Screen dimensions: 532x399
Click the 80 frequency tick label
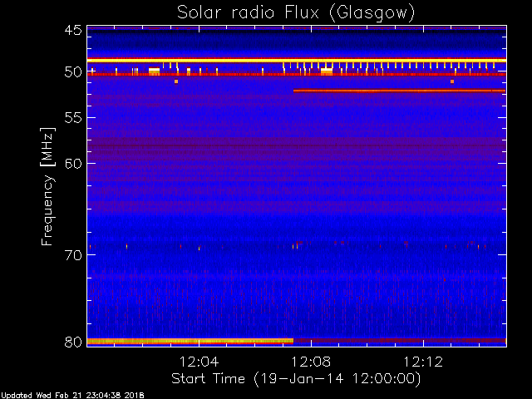(x=73, y=342)
